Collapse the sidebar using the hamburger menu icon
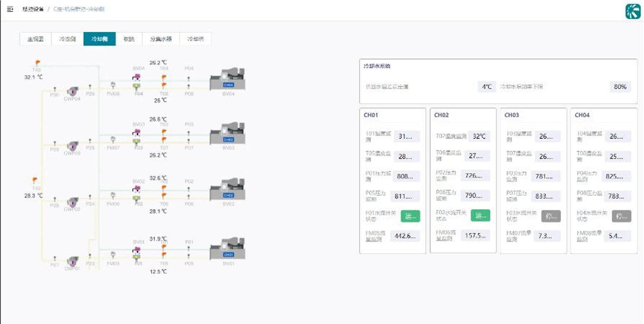Image resolution: width=644 pixels, height=324 pixels. coord(10,9)
